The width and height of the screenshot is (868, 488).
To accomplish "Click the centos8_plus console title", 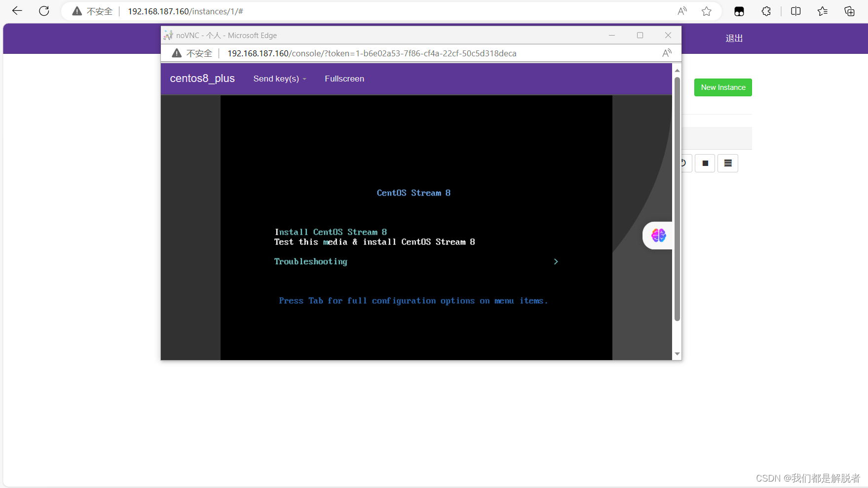I will [202, 79].
